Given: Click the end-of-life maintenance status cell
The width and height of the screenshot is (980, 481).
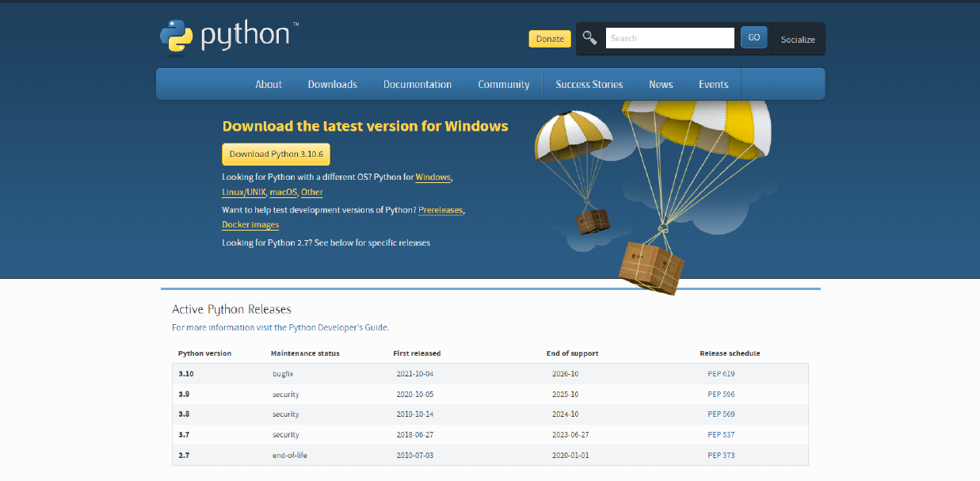Looking at the screenshot, I should (x=290, y=455).
